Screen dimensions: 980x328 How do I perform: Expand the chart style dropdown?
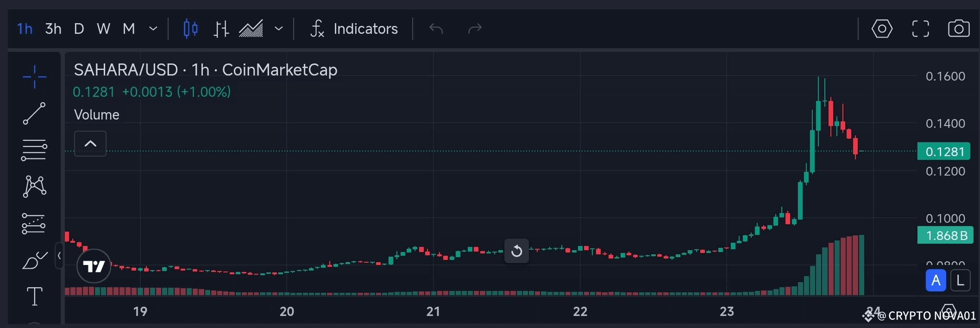pos(279,29)
